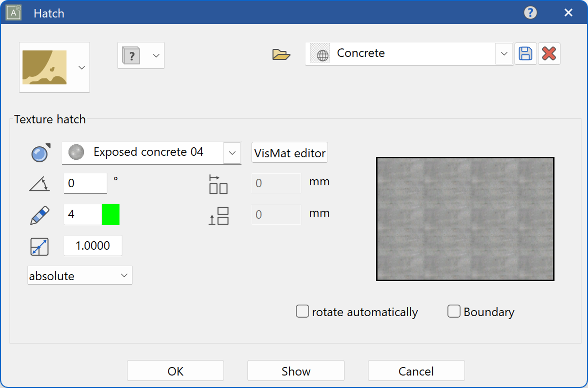
Task: Click the blue sphere material icon
Action: pos(39,153)
